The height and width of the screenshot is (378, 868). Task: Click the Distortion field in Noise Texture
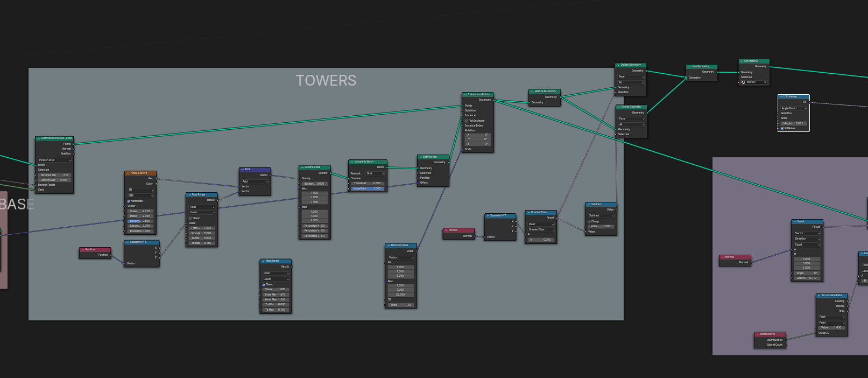click(x=140, y=231)
